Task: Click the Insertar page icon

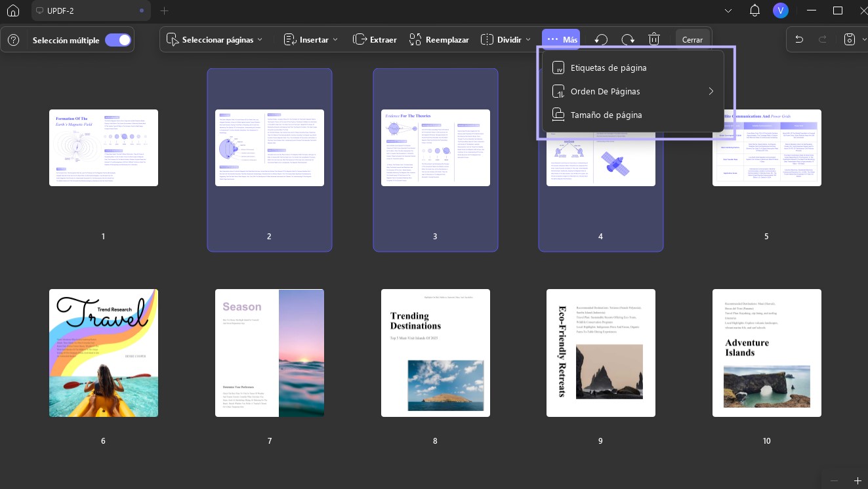Action: pos(290,40)
